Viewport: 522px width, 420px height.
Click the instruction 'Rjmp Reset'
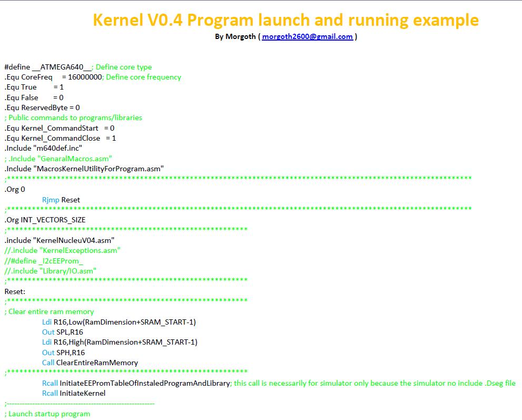(x=61, y=200)
